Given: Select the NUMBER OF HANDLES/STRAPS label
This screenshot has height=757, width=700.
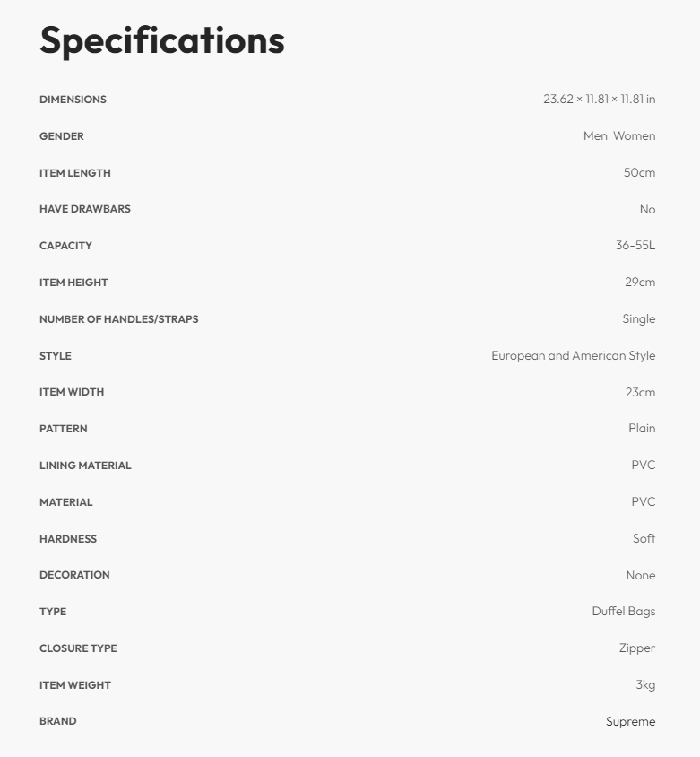Looking at the screenshot, I should point(119,319).
